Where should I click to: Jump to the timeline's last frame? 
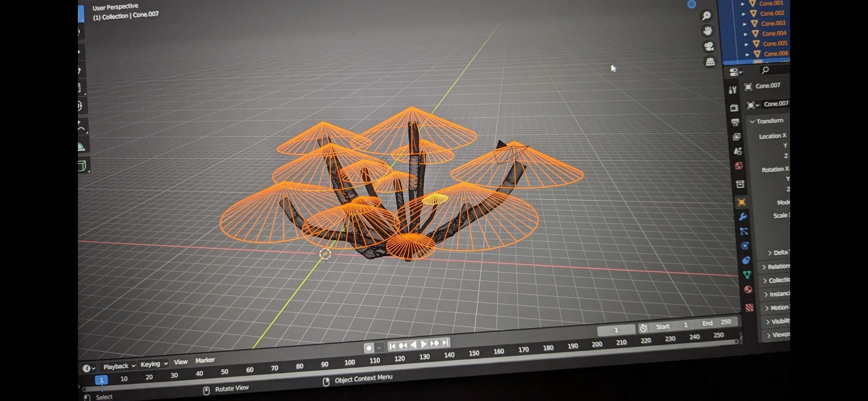(x=445, y=342)
